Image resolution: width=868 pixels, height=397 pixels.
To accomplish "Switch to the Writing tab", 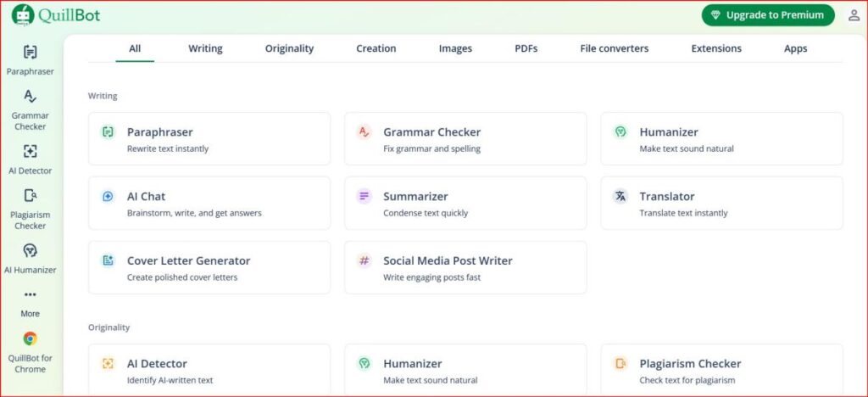I will coord(205,48).
